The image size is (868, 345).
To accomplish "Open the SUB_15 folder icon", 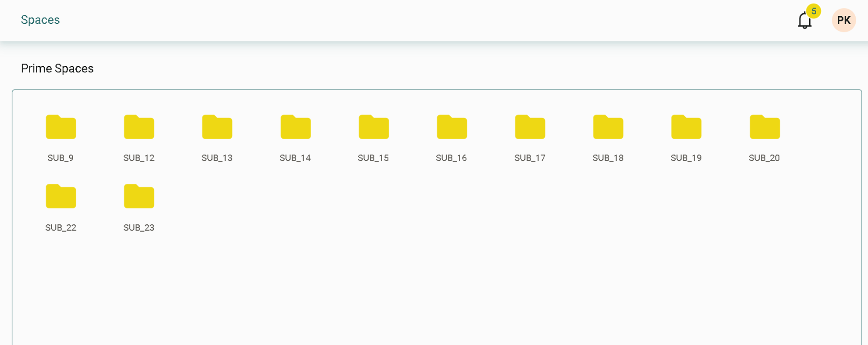I will pos(374,127).
